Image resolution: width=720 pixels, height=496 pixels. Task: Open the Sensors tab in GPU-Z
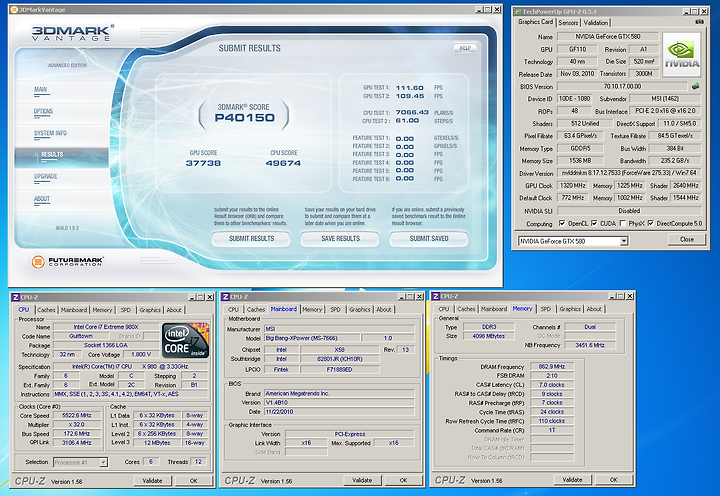click(568, 23)
